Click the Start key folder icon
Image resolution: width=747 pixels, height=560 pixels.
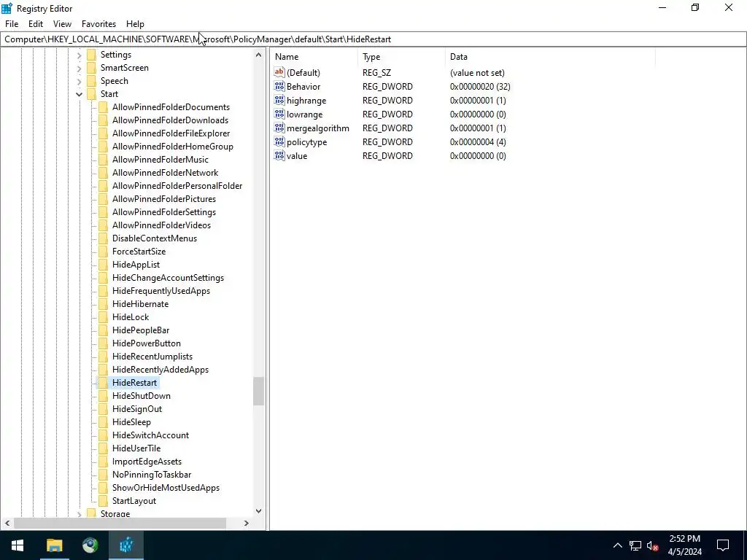click(91, 94)
